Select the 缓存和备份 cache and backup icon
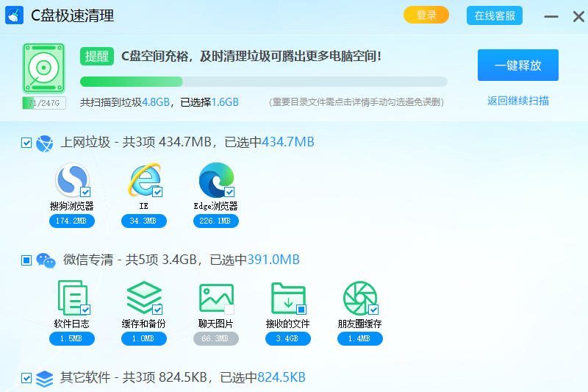 144,298
